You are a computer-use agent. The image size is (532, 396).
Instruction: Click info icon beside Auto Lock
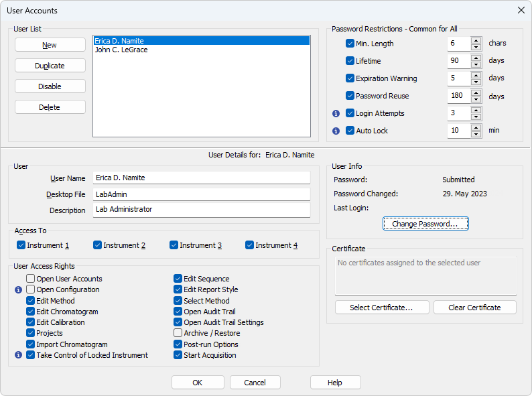(x=336, y=131)
